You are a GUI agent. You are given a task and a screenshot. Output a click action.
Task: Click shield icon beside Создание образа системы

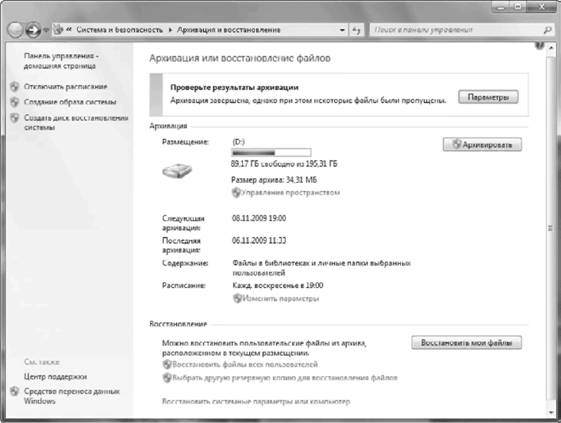(14, 102)
